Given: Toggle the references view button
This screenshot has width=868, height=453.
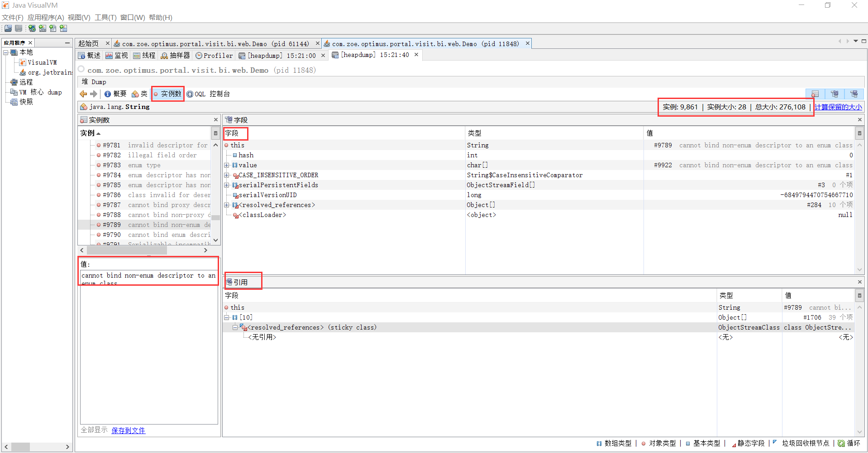Looking at the screenshot, I should coord(854,94).
